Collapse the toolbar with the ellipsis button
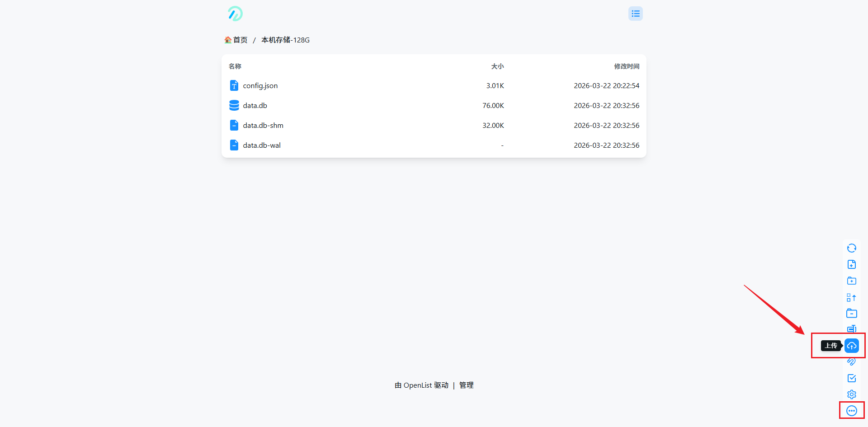This screenshot has width=868, height=427. point(851,411)
